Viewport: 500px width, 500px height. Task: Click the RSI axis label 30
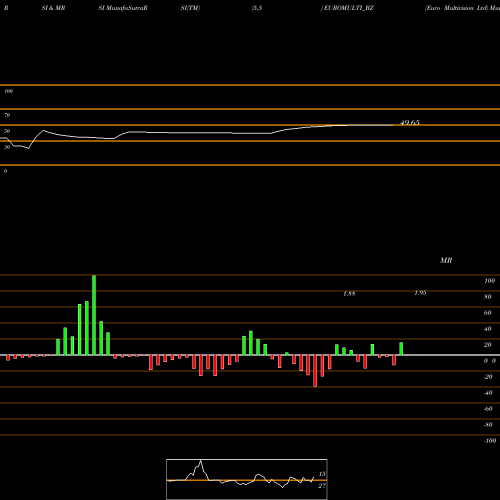coord(7,147)
